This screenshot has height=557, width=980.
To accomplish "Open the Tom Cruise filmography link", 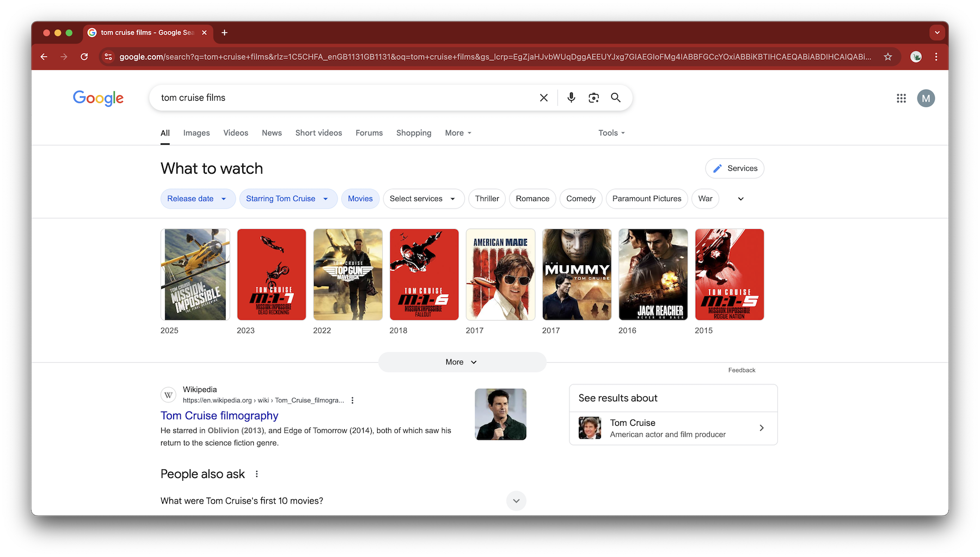I will coord(219,415).
